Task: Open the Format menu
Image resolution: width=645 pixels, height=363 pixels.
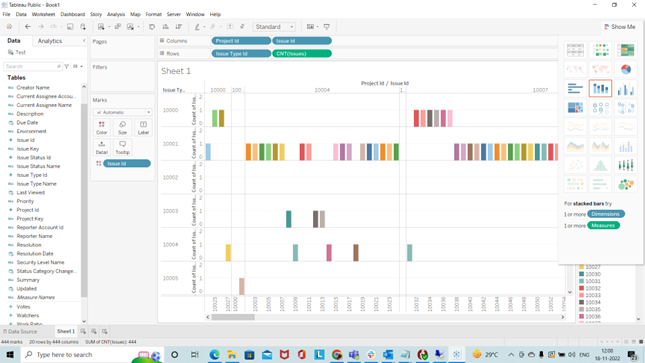Action: (x=153, y=14)
